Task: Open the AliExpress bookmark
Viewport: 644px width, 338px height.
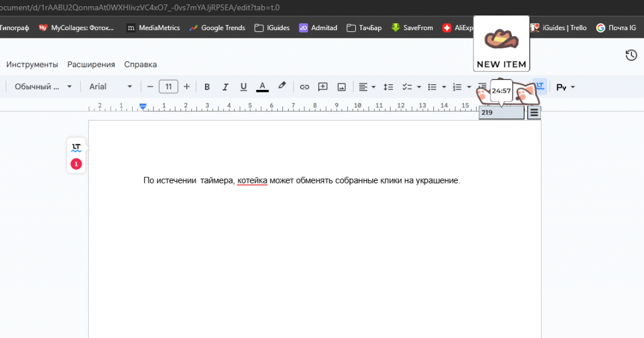Action: point(458,28)
